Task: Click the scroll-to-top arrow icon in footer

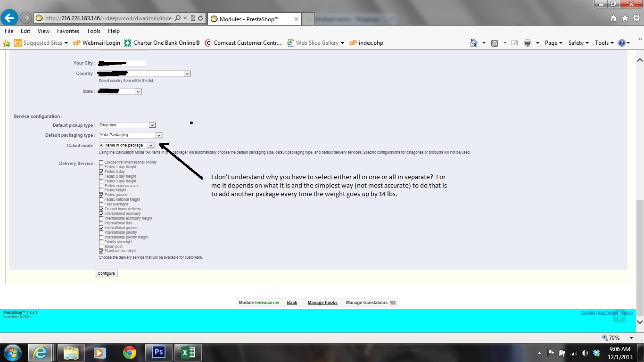Action: [x=619, y=316]
